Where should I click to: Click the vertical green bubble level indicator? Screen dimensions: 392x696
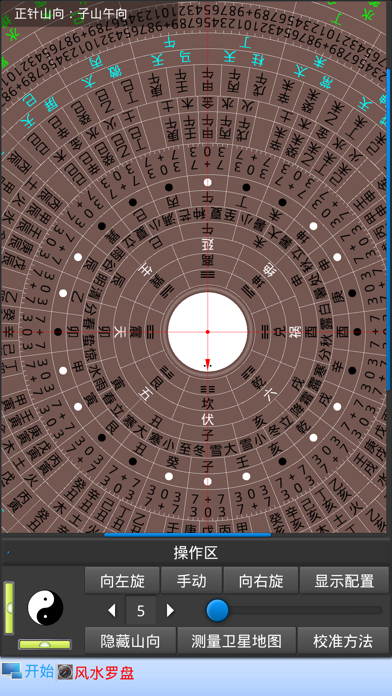(9, 608)
